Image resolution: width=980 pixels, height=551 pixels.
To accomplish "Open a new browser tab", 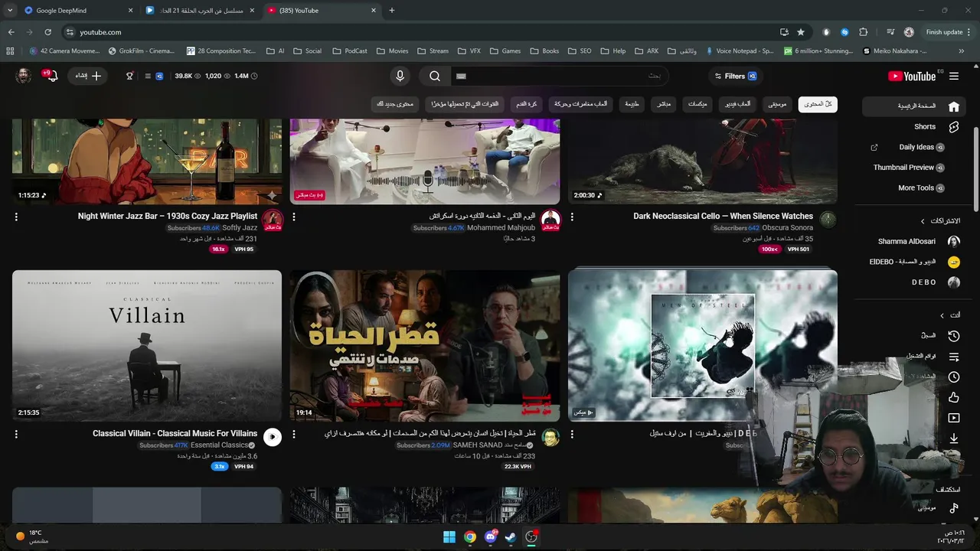I will 392,11.
